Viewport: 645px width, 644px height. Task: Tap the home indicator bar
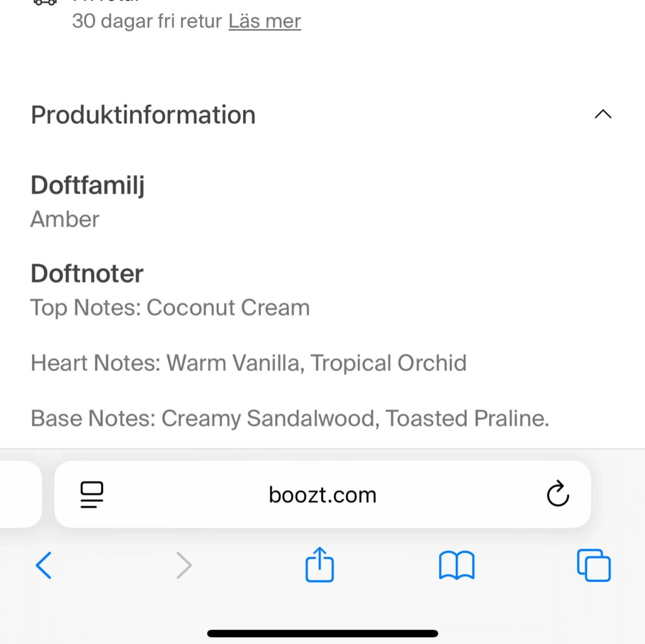pyautogui.click(x=322, y=633)
